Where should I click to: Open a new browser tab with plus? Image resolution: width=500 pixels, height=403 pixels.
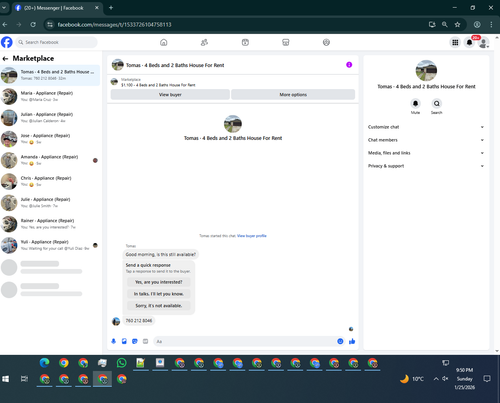click(x=111, y=8)
